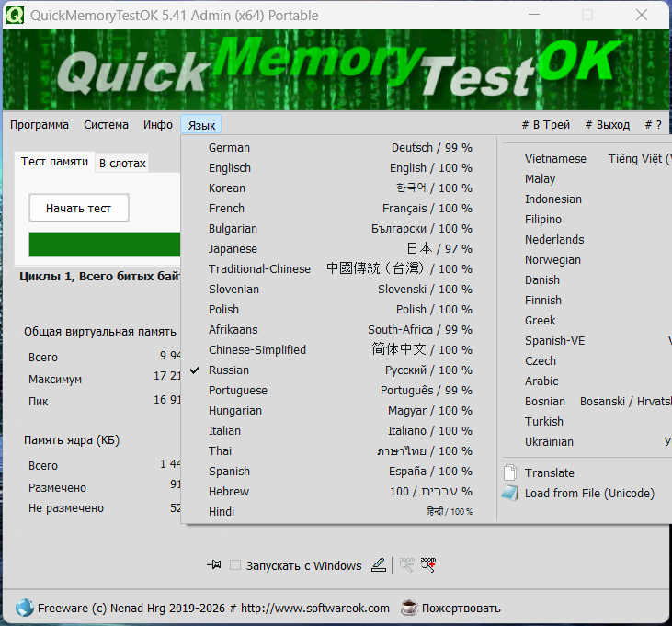Pick Norwegian from the language menu
This screenshot has height=626, width=672.
click(x=587, y=260)
